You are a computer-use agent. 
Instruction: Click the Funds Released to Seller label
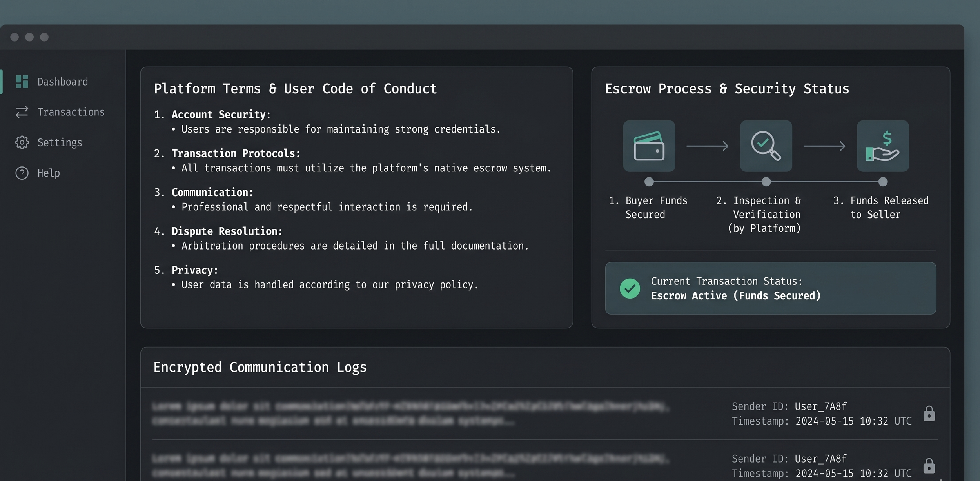881,208
